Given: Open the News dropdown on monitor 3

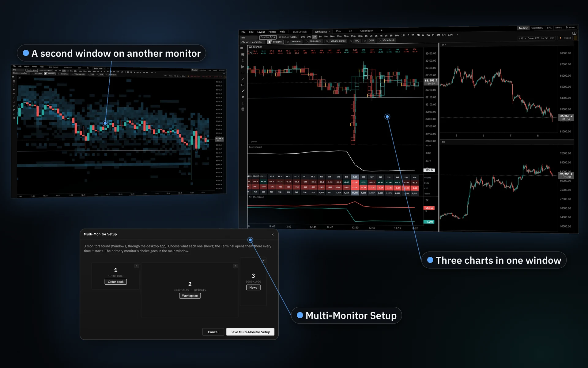Looking at the screenshot, I should tap(253, 287).
